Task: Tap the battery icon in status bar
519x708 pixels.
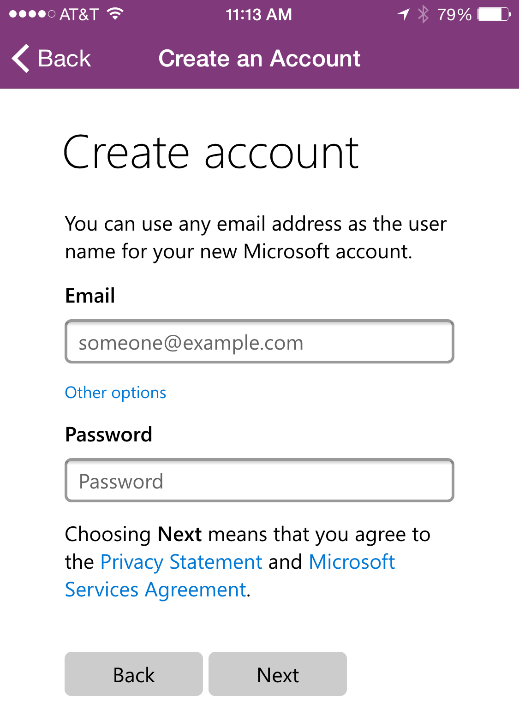Action: [x=494, y=14]
